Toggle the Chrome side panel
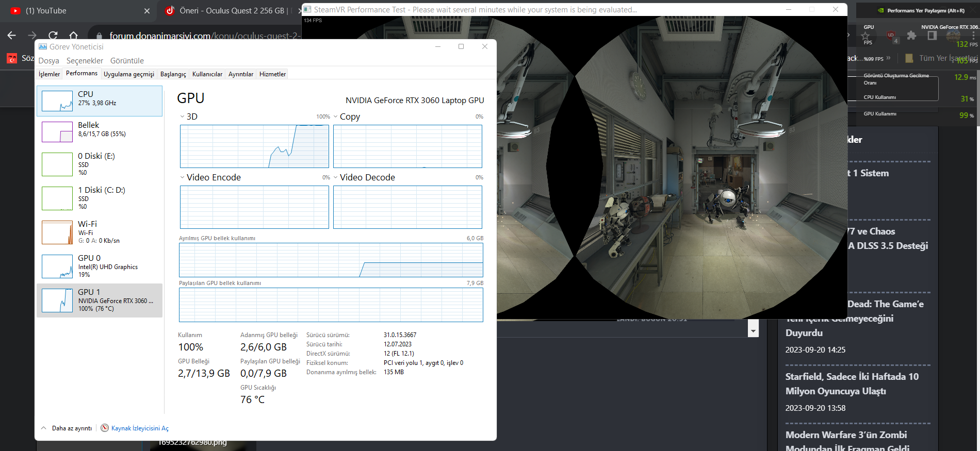 pyautogui.click(x=932, y=36)
